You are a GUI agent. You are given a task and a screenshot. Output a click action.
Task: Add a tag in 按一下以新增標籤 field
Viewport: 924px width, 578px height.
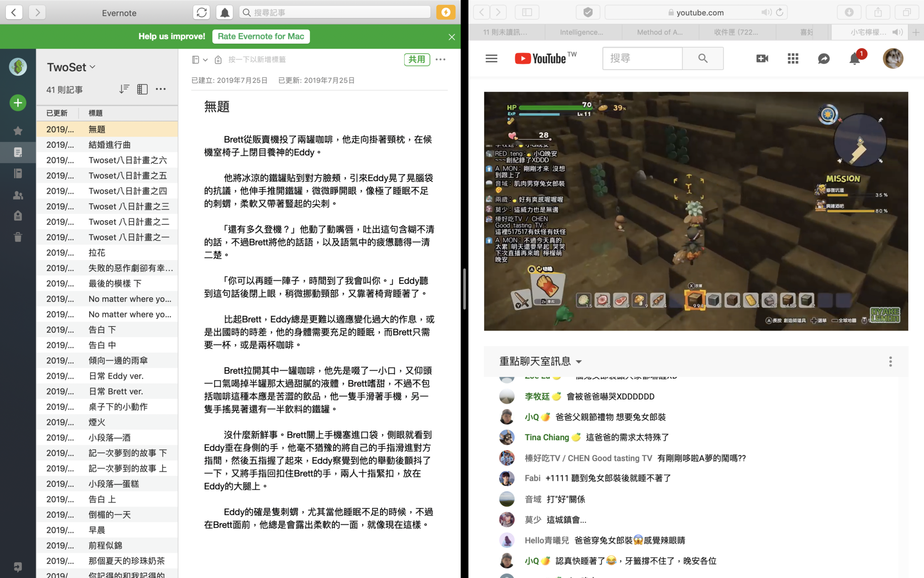click(257, 60)
